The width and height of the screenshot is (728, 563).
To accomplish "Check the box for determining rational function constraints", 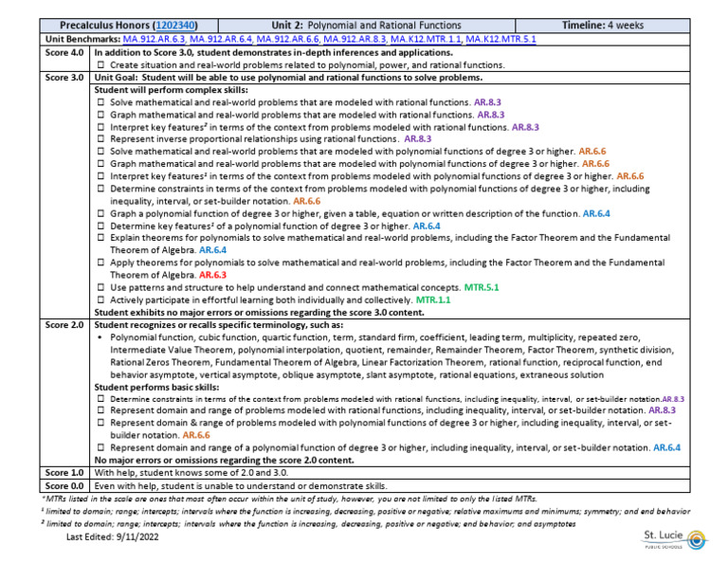I will [x=100, y=399].
